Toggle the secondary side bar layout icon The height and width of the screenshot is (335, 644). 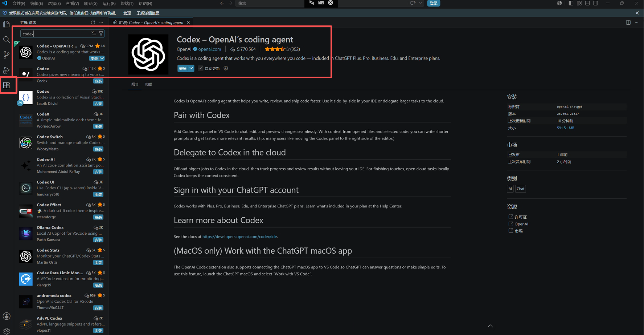596,3
